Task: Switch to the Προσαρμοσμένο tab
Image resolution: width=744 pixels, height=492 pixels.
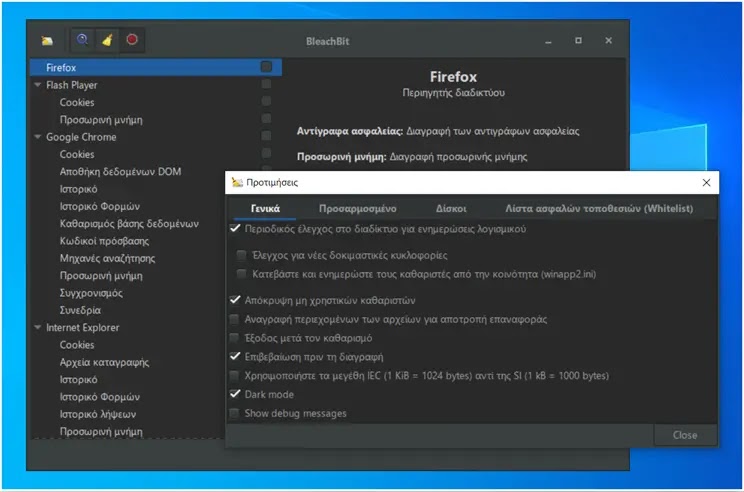Action: click(x=358, y=208)
